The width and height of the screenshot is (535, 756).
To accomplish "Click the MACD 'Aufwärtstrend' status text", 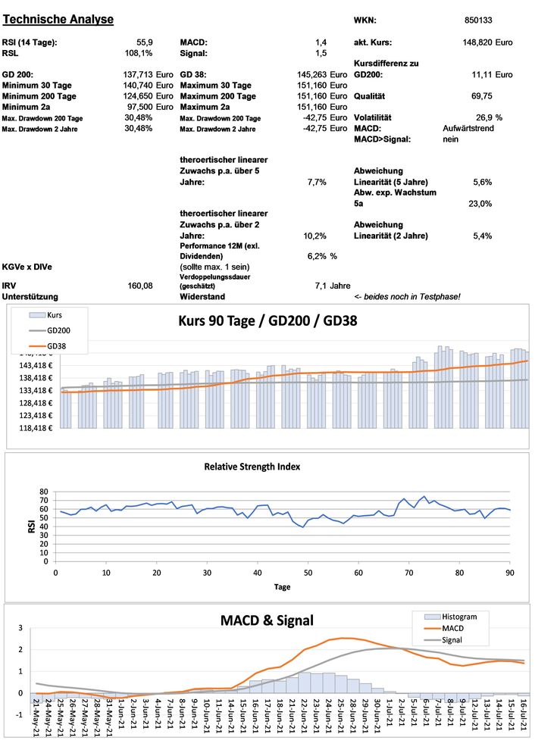I will pyautogui.click(x=469, y=129).
